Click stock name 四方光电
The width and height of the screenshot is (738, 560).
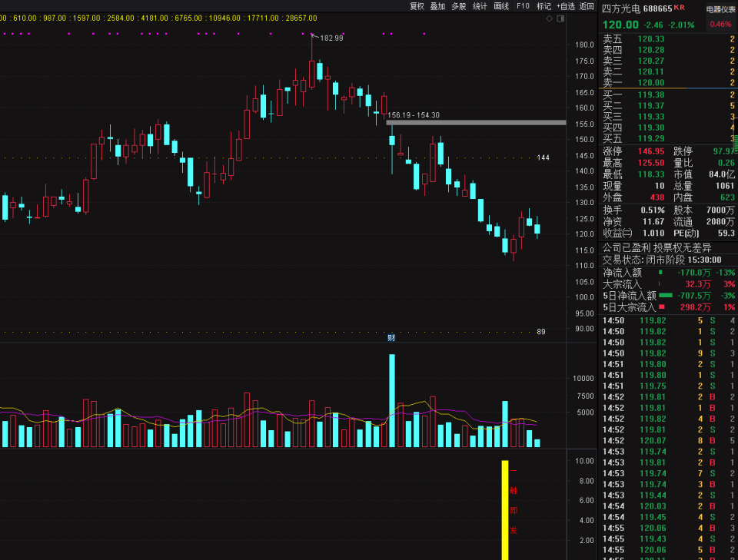(x=621, y=8)
